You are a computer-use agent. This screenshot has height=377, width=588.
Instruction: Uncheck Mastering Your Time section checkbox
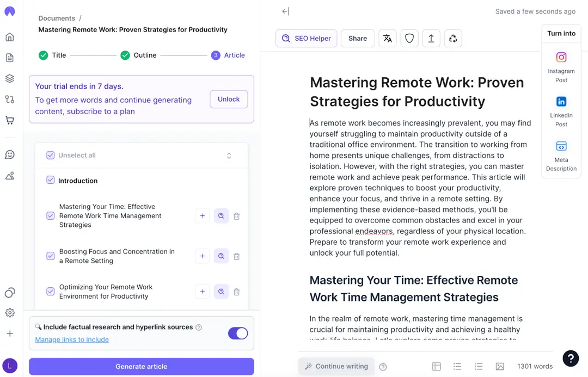coord(50,216)
